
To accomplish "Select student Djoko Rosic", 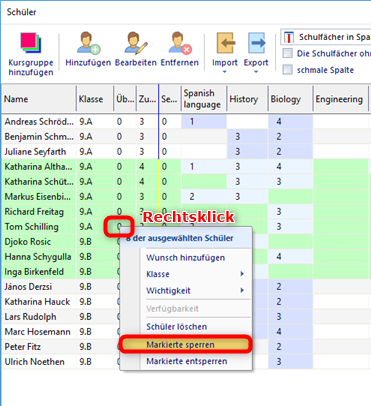I will [28, 242].
